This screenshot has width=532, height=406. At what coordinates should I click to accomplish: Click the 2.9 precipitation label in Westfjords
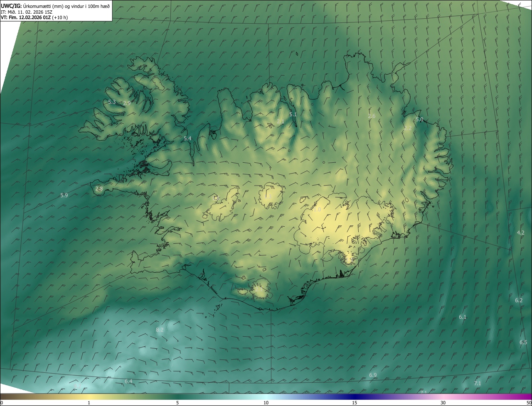point(127,103)
